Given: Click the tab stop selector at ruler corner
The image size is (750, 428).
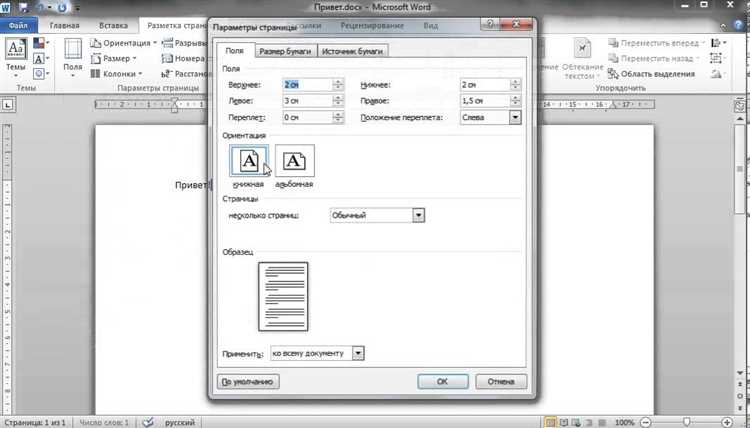Looking at the screenshot, I should 8,105.
